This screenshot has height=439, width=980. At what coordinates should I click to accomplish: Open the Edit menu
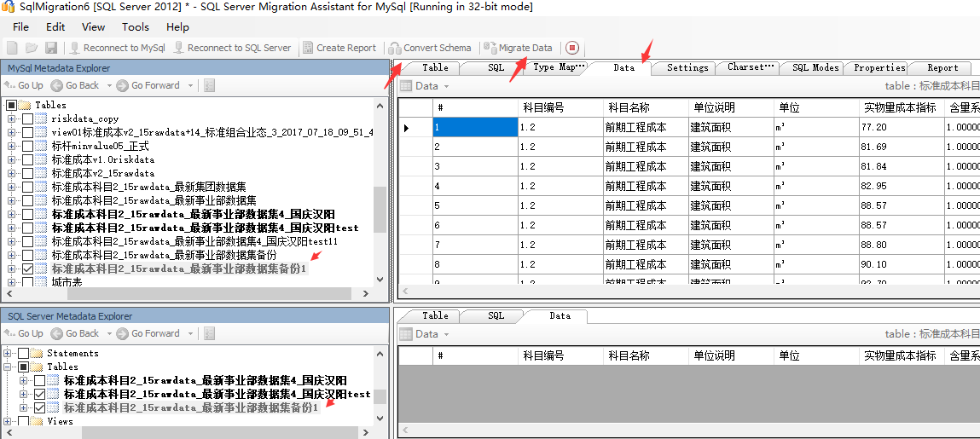55,27
